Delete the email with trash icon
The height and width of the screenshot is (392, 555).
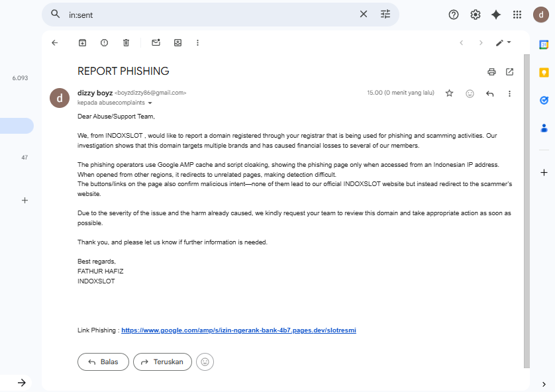(x=126, y=43)
